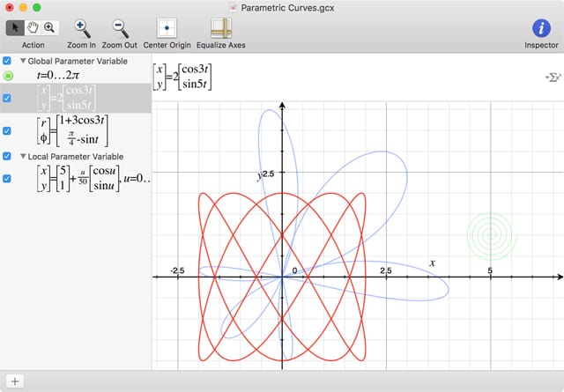The height and width of the screenshot is (392, 564).
Task: Open the sigma math symbols dropdown
Action: [552, 78]
